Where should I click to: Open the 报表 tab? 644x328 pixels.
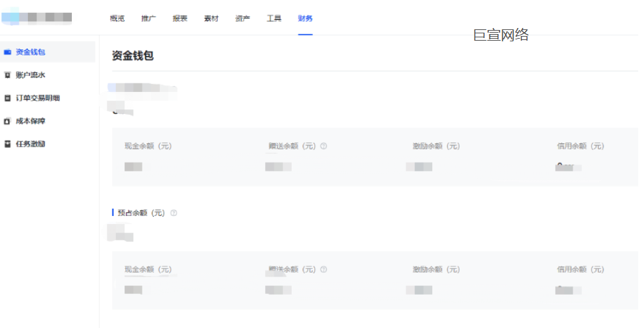tap(180, 18)
